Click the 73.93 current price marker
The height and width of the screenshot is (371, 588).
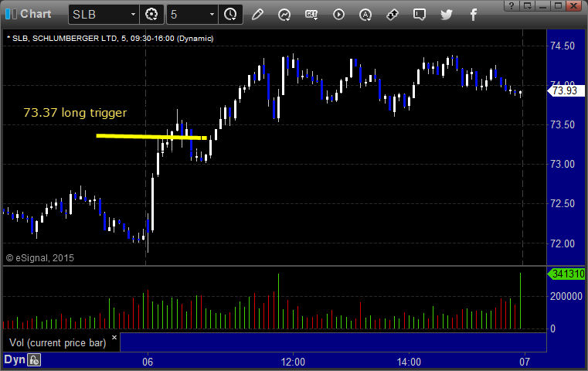[566, 90]
